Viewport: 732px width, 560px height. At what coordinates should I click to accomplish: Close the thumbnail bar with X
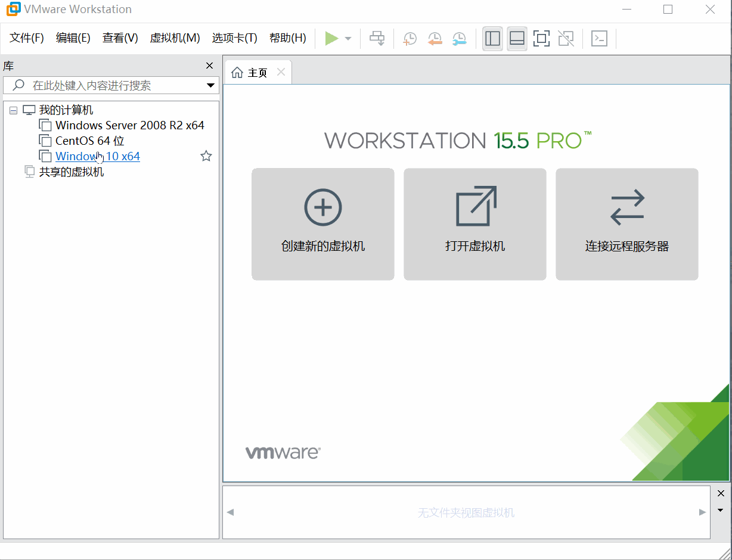pyautogui.click(x=721, y=493)
